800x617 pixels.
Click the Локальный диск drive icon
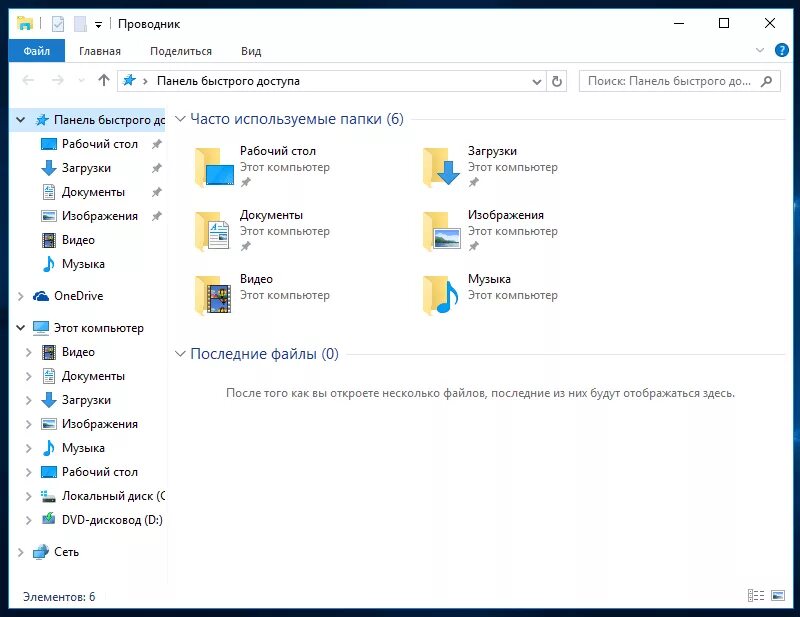coord(48,496)
